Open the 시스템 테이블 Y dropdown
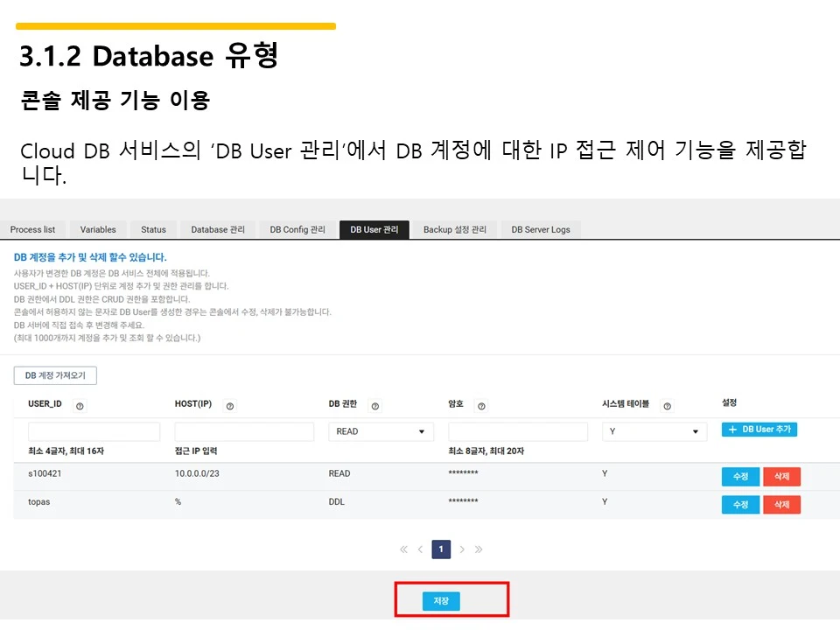The height and width of the screenshot is (630, 840). coord(654,431)
